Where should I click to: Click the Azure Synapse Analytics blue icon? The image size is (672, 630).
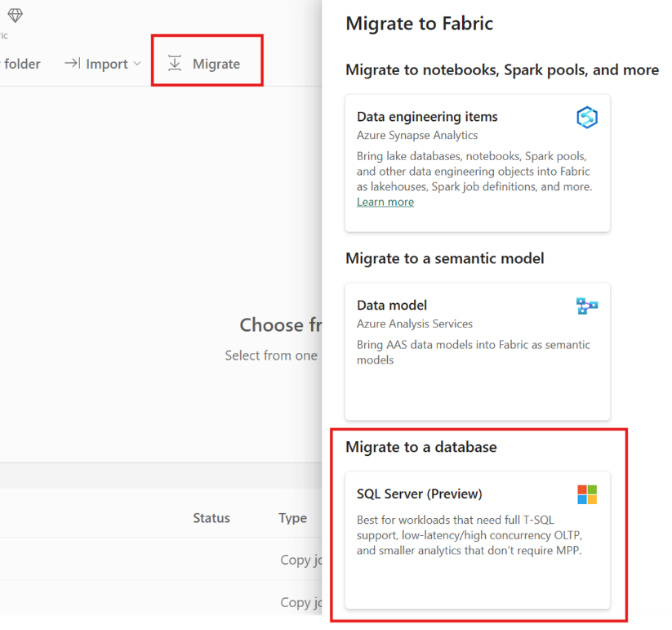click(x=586, y=118)
